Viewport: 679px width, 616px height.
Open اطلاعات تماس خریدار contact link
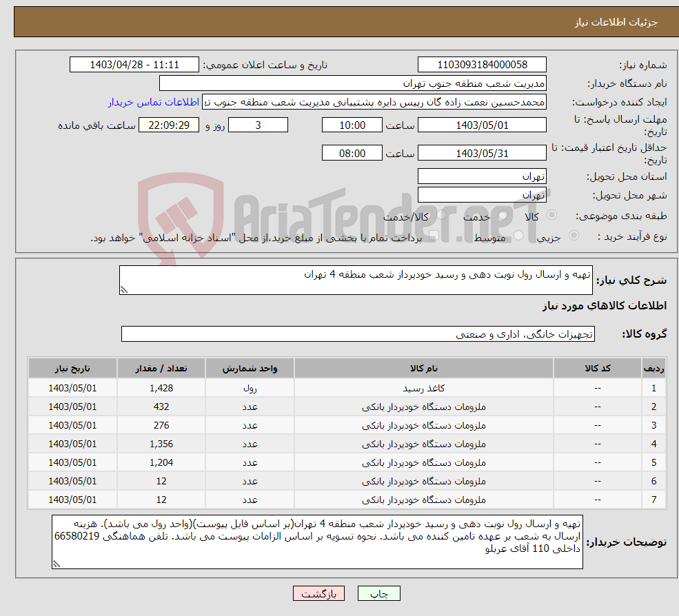click(153, 102)
